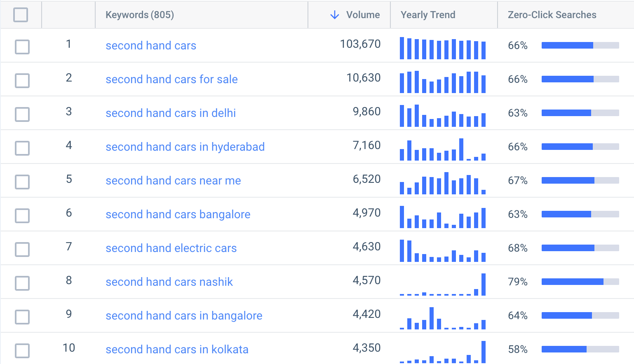Open the keyword 'second hand cars near me'

(173, 180)
